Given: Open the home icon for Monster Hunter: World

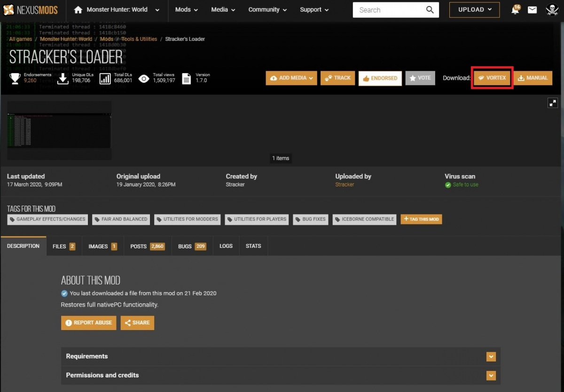Looking at the screenshot, I should click(78, 10).
